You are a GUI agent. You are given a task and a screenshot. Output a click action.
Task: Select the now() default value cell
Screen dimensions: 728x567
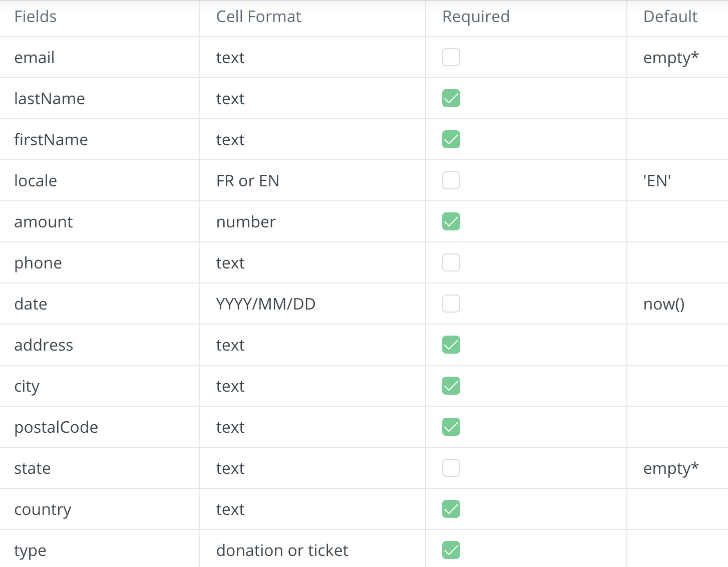663,304
